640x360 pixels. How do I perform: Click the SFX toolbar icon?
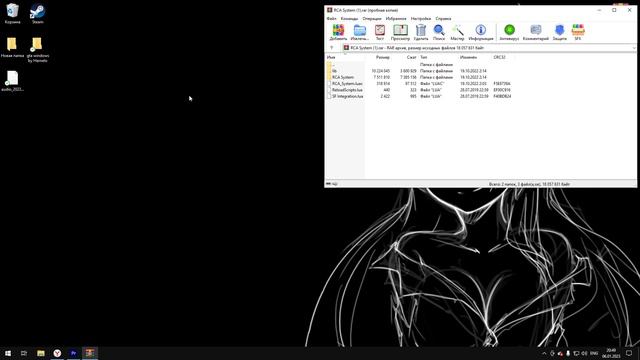[x=578, y=32]
